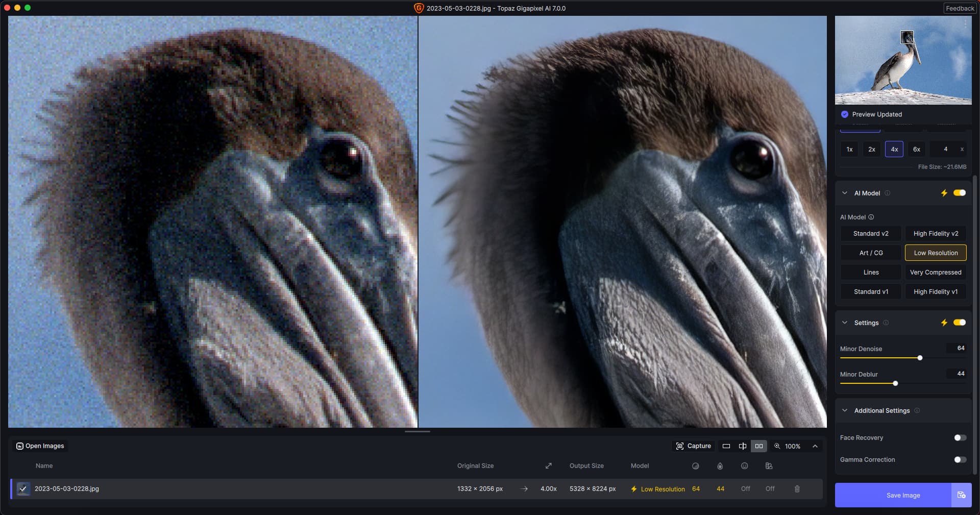This screenshot has height=515, width=980.
Task: Collapse the Additional Settings section
Action: click(x=845, y=410)
